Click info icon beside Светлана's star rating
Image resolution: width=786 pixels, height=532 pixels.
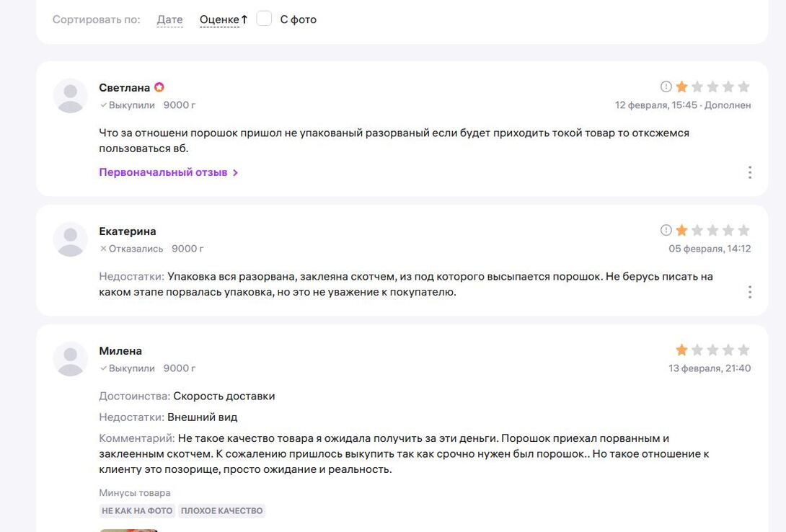coord(666,87)
